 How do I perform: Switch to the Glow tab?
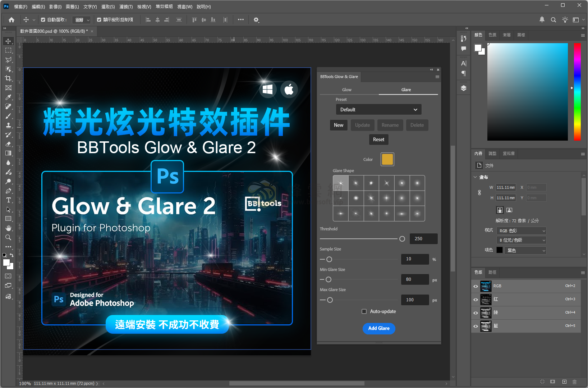[347, 90]
